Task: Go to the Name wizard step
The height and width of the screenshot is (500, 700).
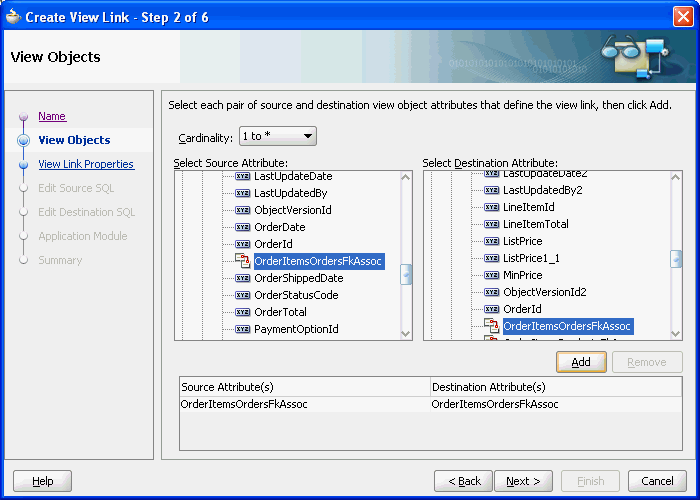Action: click(x=52, y=116)
